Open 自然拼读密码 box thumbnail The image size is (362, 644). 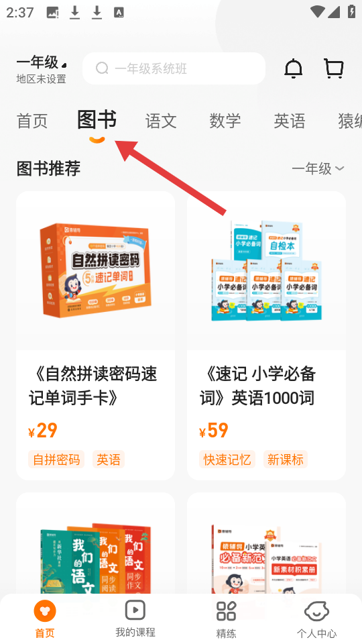click(95, 271)
